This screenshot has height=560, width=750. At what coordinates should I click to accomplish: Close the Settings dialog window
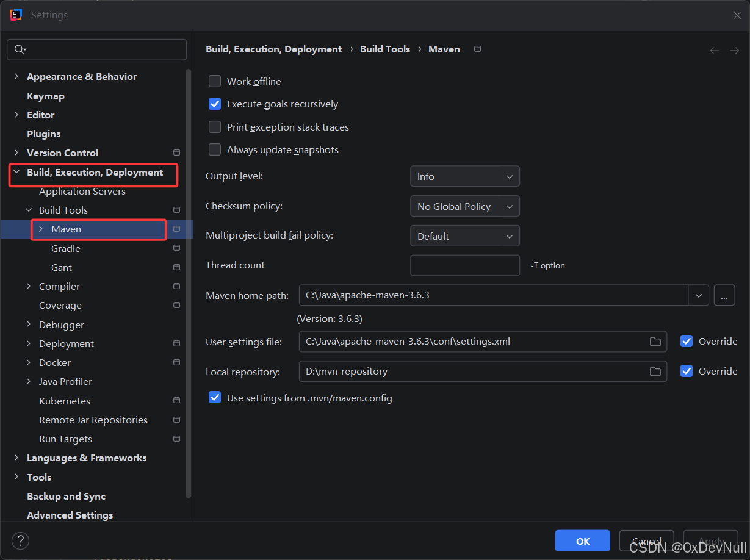coord(737,15)
